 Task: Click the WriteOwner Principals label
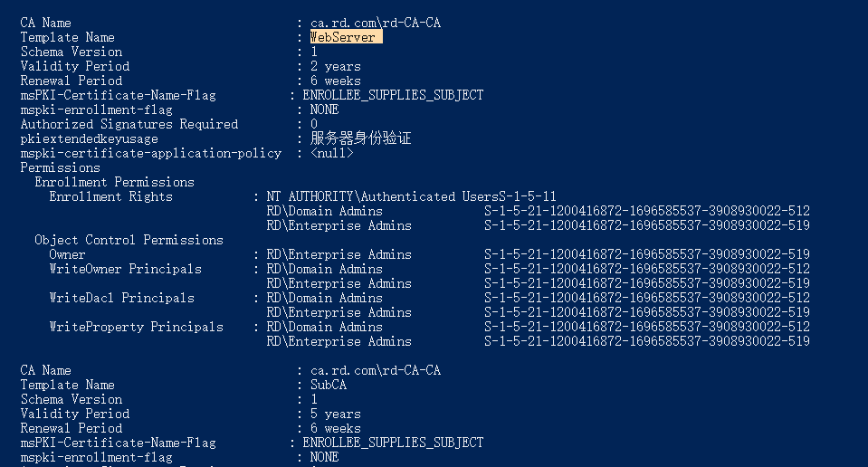tap(125, 269)
